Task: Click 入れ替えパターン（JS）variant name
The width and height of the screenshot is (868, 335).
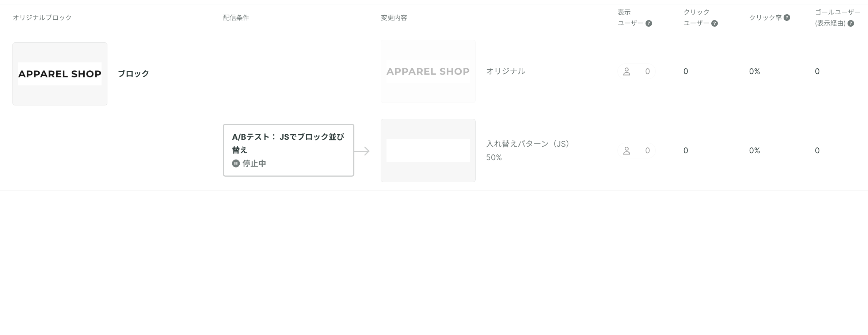Action: click(528, 144)
